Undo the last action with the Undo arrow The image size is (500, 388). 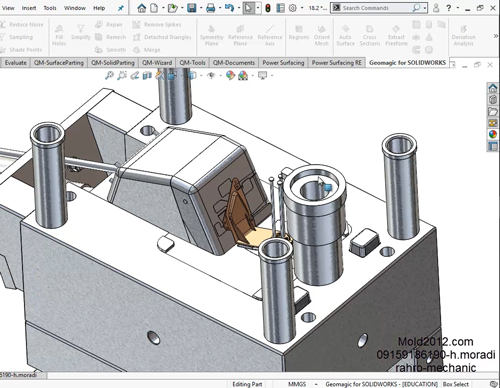pos(229,8)
